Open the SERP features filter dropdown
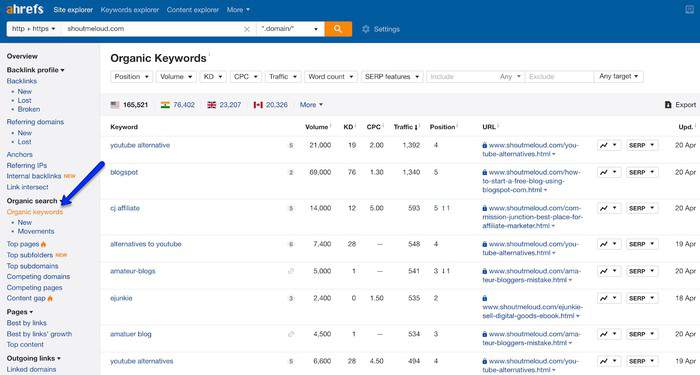Viewport: 700px width, 375px height. coord(392,77)
